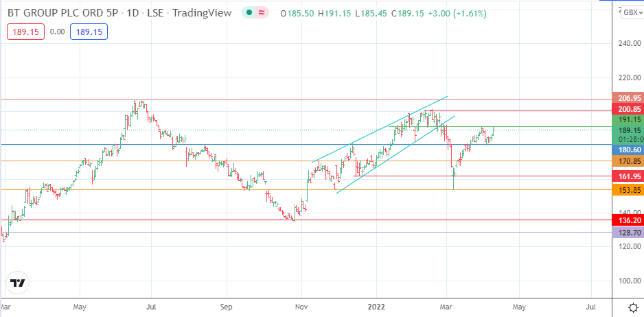Open chart settings gear icon
The image size is (644, 317).
pos(633,307)
